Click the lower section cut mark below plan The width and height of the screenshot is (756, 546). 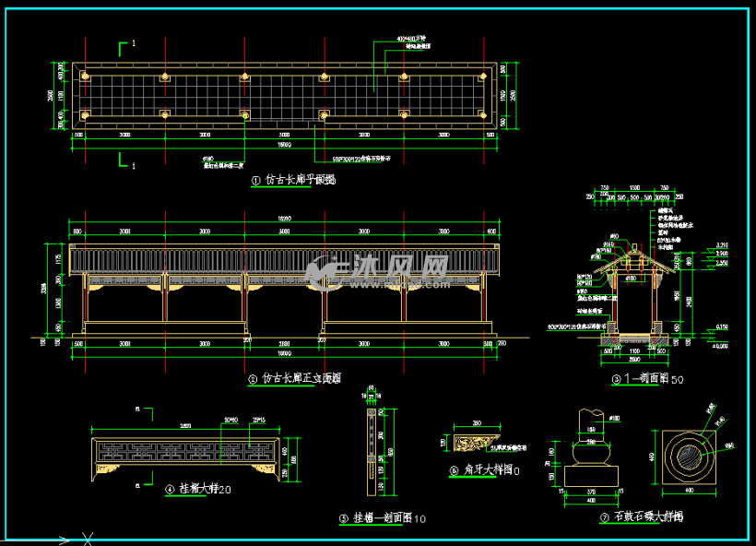point(124,164)
